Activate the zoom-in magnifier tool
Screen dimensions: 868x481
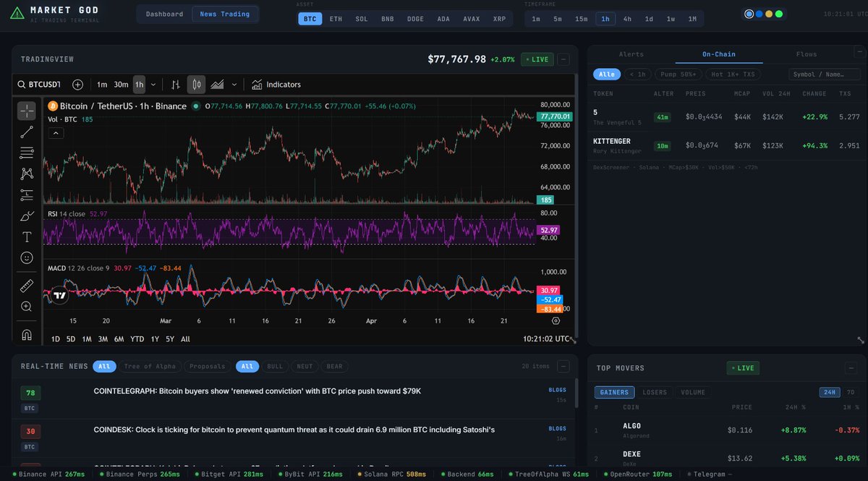27,307
